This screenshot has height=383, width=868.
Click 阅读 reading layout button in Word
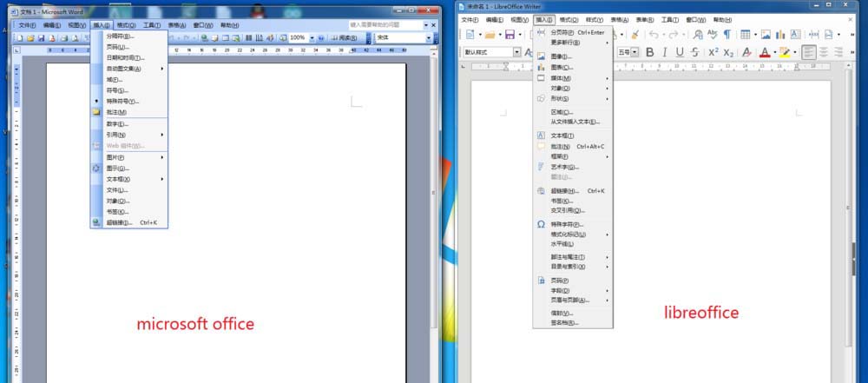click(x=345, y=37)
